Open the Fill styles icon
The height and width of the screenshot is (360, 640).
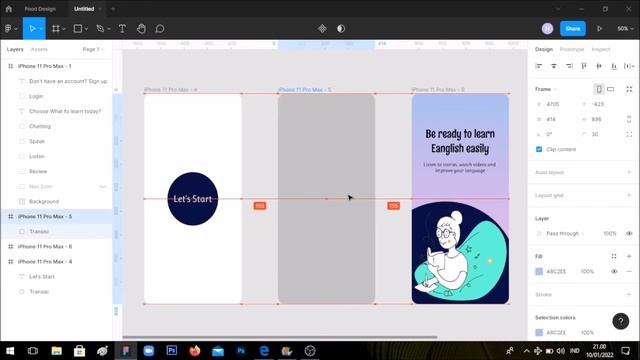[x=613, y=256]
